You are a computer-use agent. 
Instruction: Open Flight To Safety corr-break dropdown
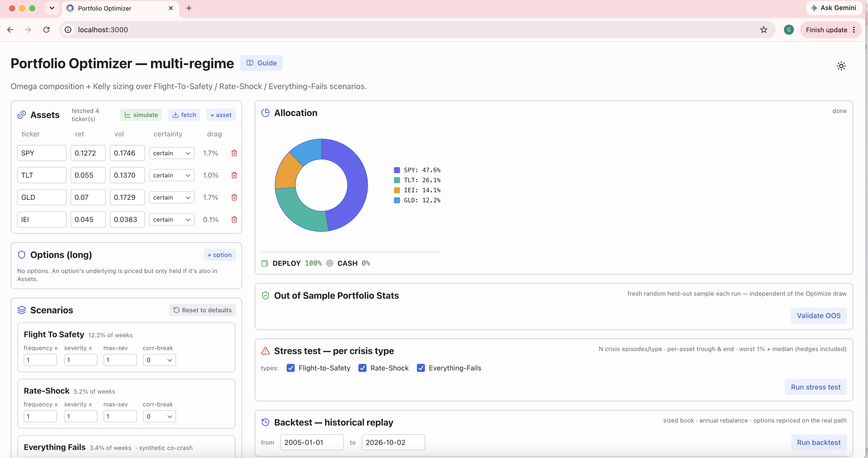coord(159,360)
